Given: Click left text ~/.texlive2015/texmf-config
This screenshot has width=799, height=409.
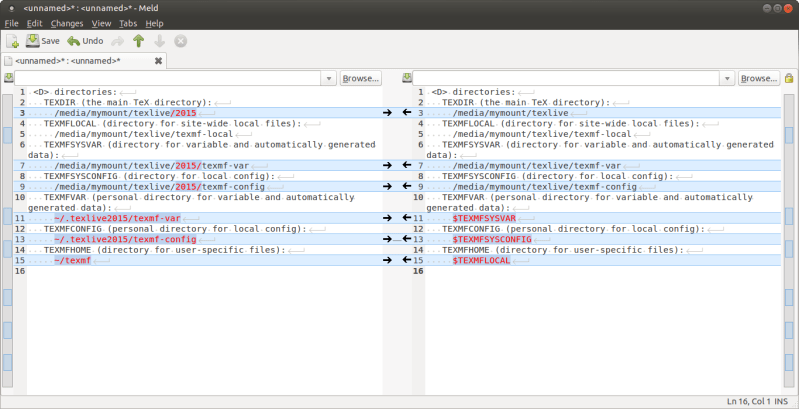Looking at the screenshot, I should pyautogui.click(x=125, y=239).
